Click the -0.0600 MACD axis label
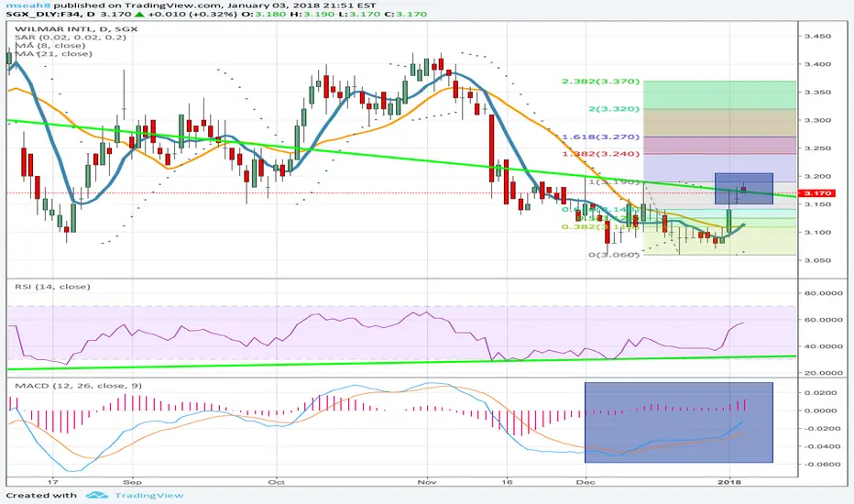The height and width of the screenshot is (504, 854). click(x=822, y=465)
